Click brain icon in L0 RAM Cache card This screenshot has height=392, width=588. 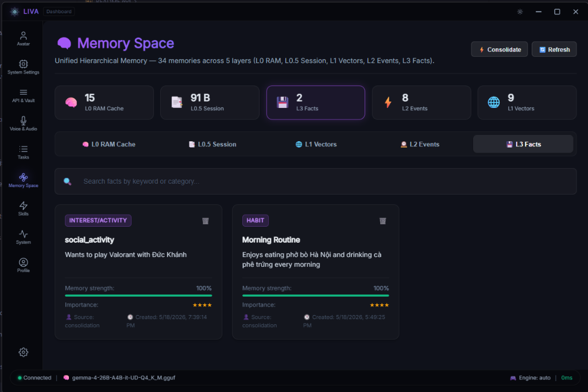(71, 102)
